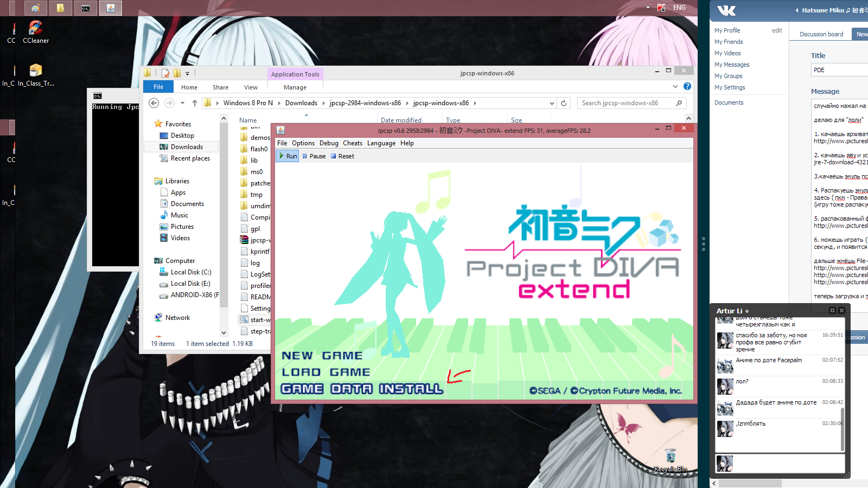Open the Cheats menu in Jpcsp

point(353,143)
